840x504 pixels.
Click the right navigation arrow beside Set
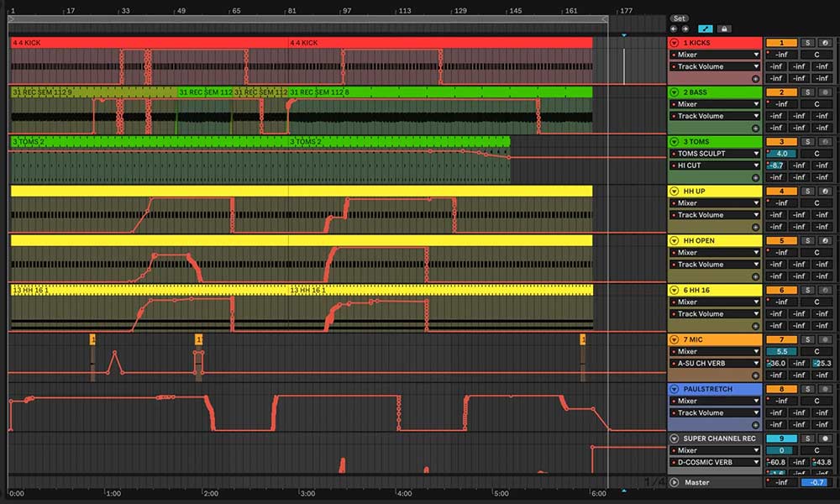686,29
